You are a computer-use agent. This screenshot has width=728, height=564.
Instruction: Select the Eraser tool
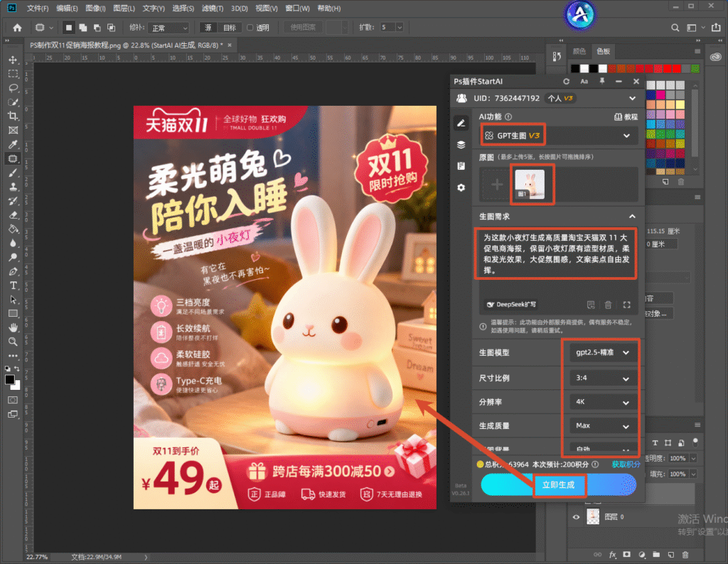(13, 215)
